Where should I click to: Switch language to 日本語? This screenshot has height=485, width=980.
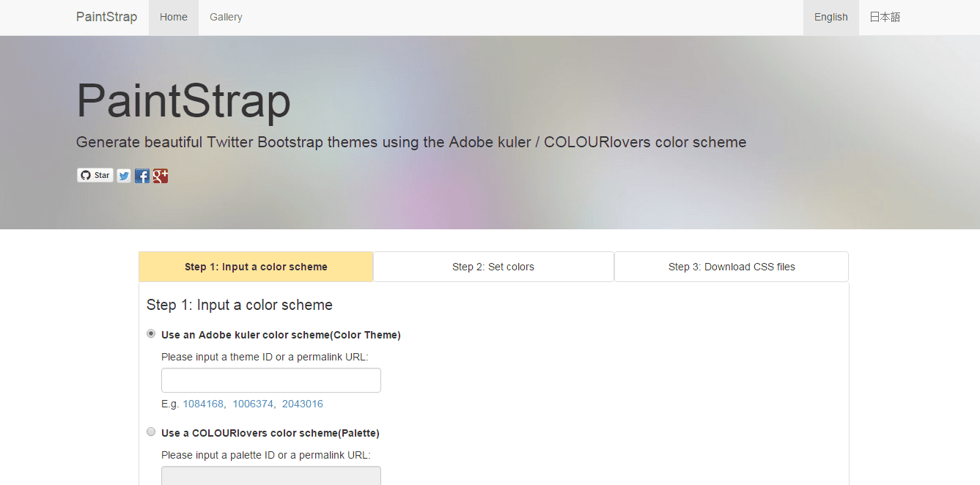[885, 18]
